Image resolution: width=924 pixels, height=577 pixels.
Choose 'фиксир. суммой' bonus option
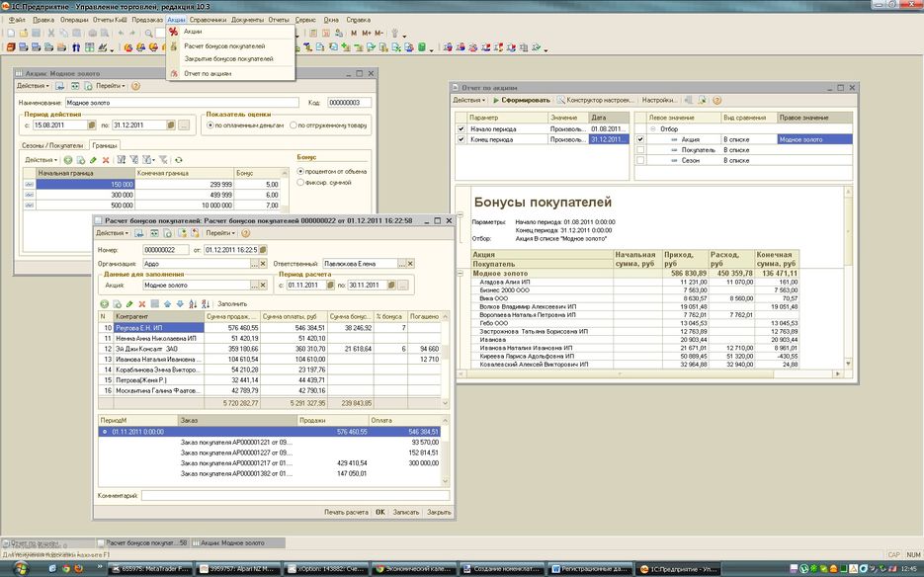pos(299,184)
